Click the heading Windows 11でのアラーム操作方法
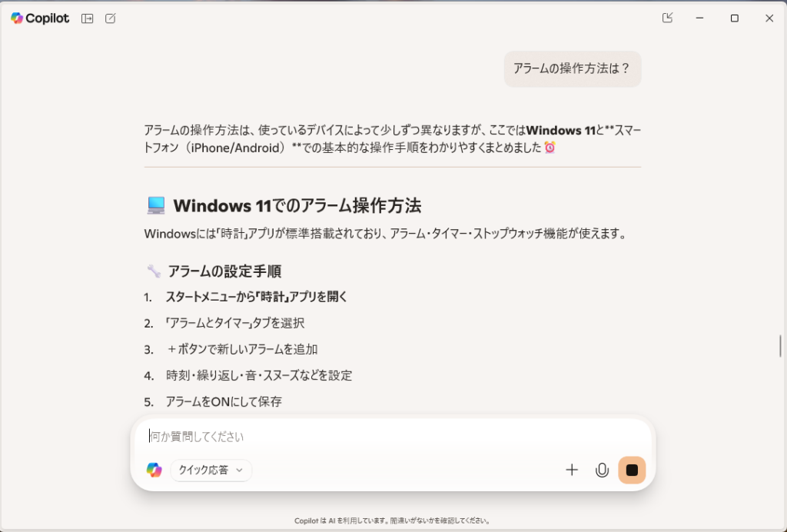This screenshot has height=532, width=787. pos(297,206)
